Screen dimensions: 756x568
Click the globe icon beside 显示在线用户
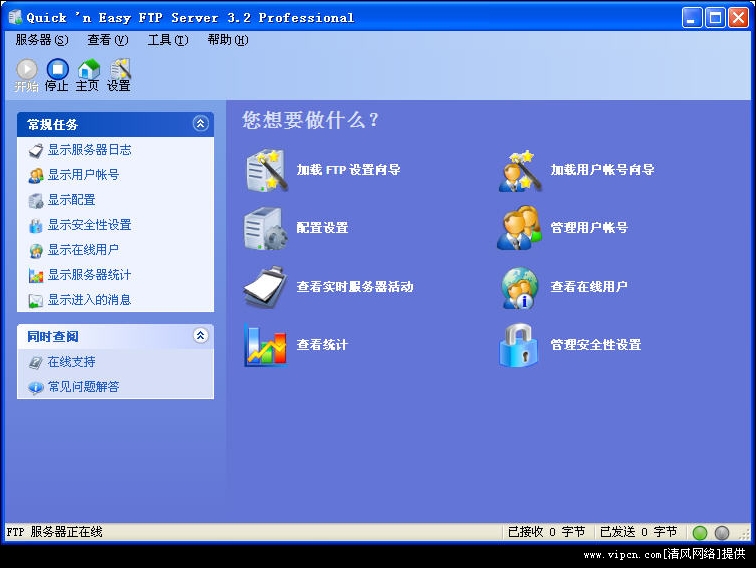[36, 251]
